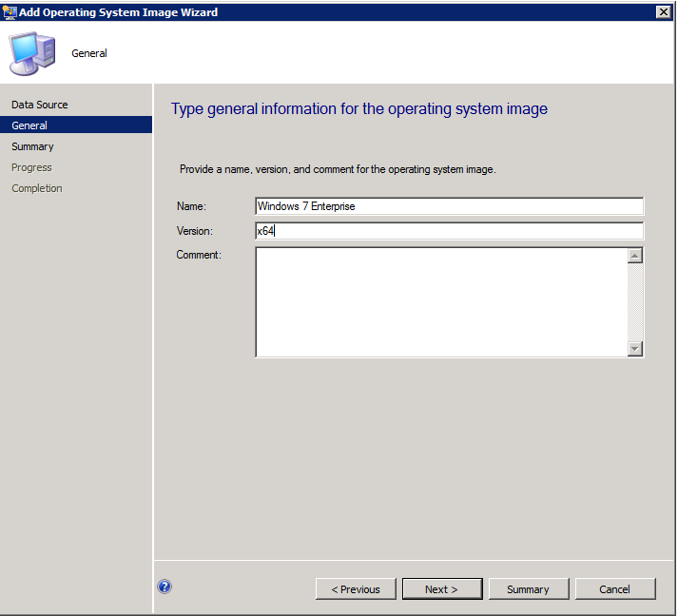
Task: Click the Version: label
Action: [195, 231]
